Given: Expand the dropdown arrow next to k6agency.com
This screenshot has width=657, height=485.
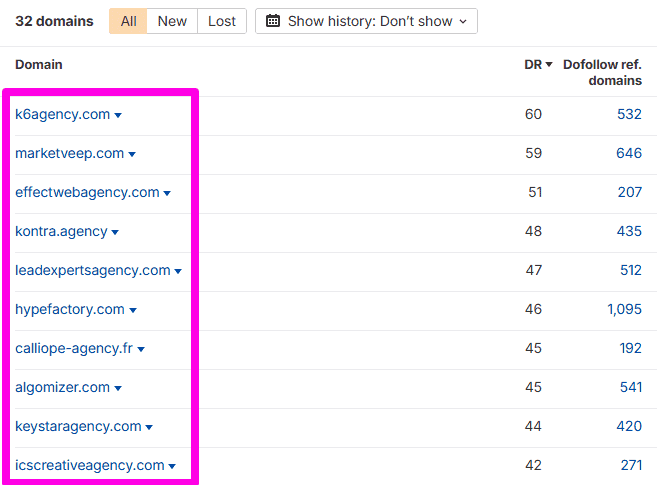Looking at the screenshot, I should [x=118, y=115].
